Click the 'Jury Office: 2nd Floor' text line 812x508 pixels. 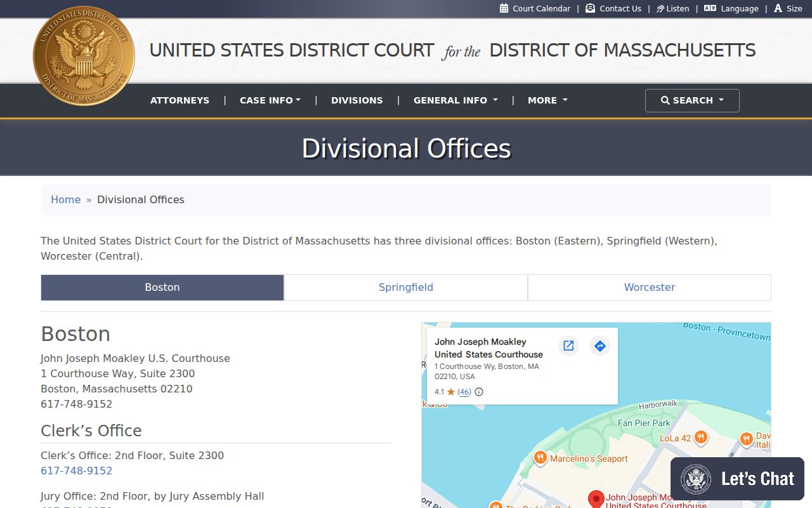click(x=152, y=496)
